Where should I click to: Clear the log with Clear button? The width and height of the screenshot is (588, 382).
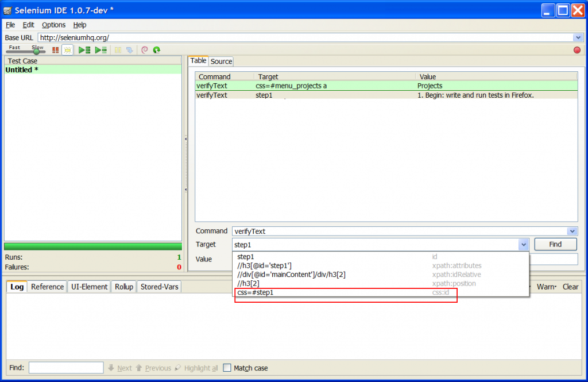pyautogui.click(x=570, y=287)
